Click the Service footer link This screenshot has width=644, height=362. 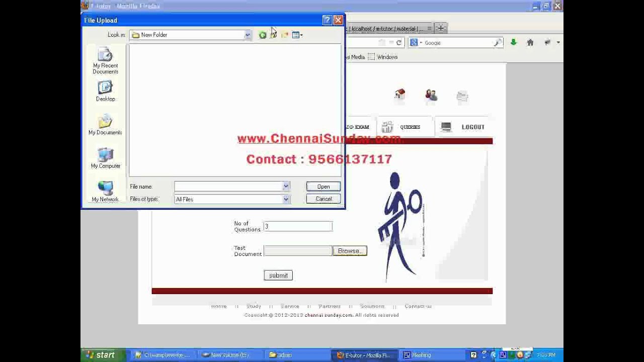pos(290,306)
